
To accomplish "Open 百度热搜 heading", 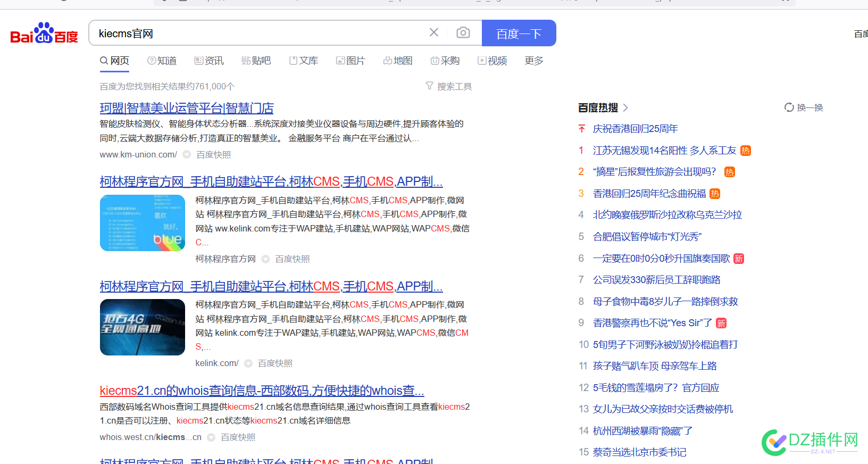I will pos(598,107).
